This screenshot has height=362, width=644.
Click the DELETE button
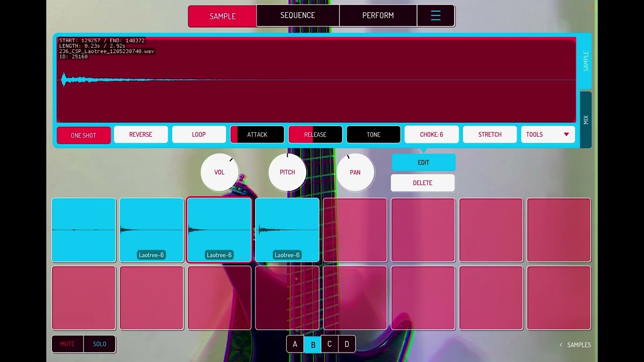(x=423, y=183)
